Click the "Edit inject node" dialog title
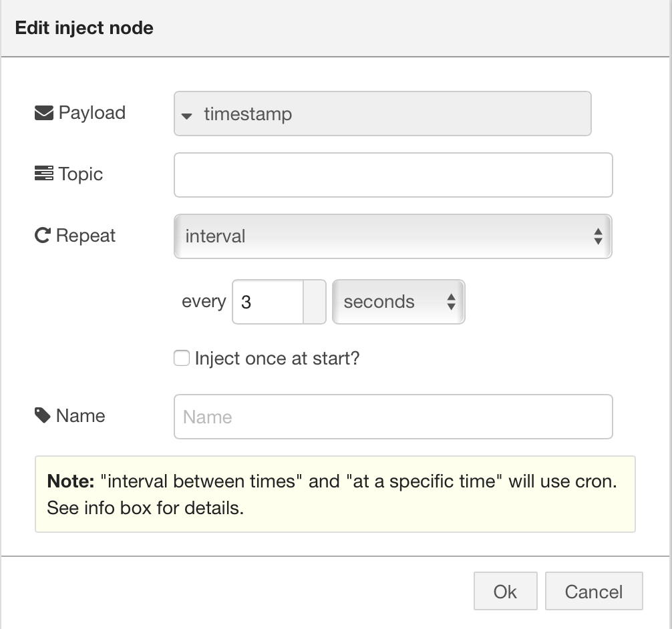 (84, 27)
